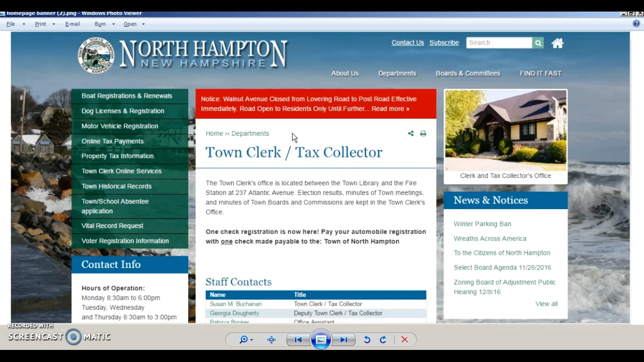Open Boards & Committees menu

point(468,73)
